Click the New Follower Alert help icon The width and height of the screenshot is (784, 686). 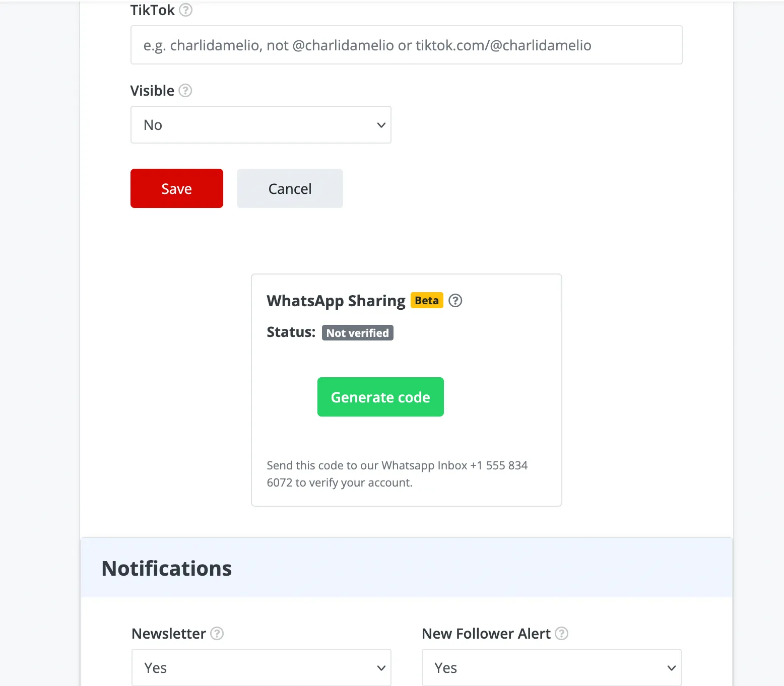pos(561,634)
